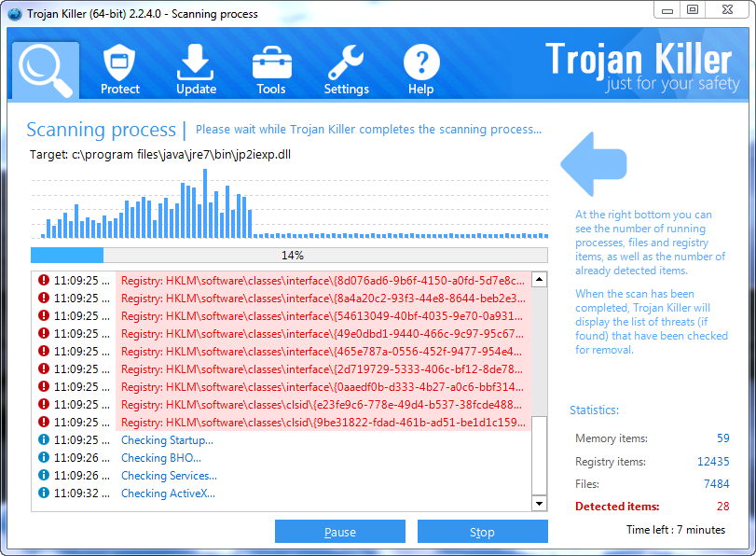The image size is (756, 556).
Task: Select the Checking BHO log entry
Action: click(161, 458)
